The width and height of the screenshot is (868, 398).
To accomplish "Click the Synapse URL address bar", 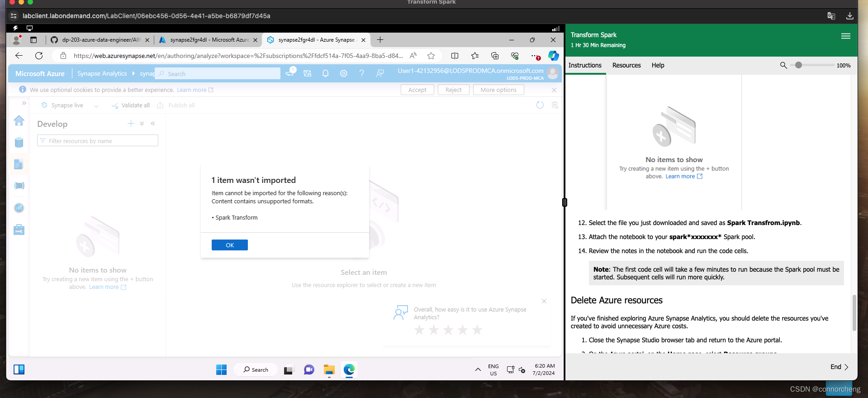I will click(x=238, y=56).
